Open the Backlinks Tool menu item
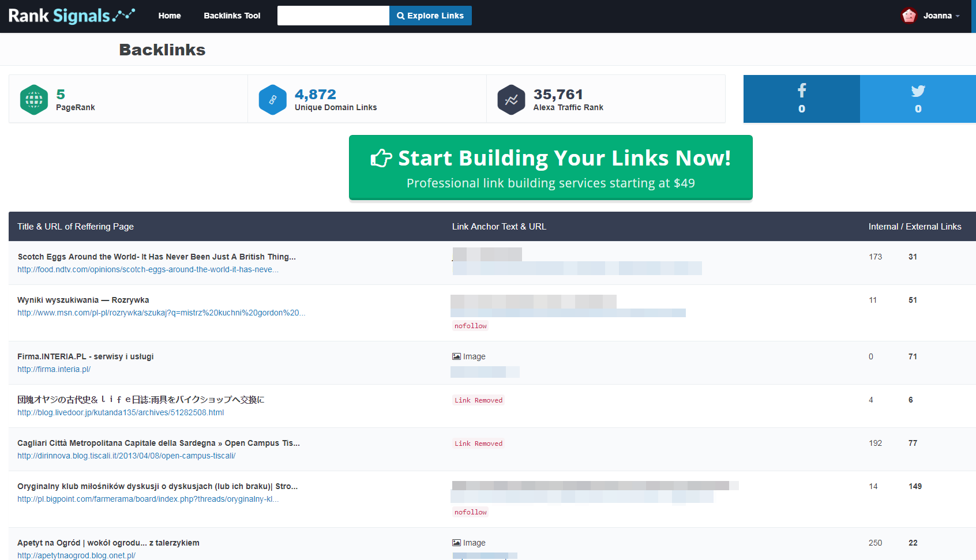976x560 pixels. (232, 16)
